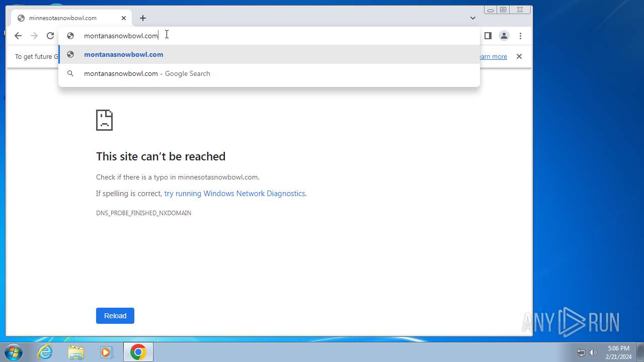Close the minnesotasnowbowl.com tab
644x362 pixels.
[124, 18]
